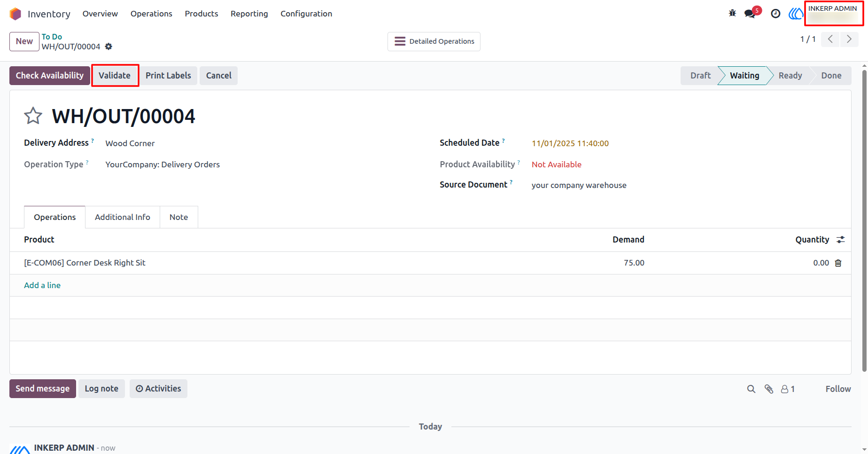Screen dimensions: 868x454
Task: Select the Operations tab
Action: pos(54,217)
